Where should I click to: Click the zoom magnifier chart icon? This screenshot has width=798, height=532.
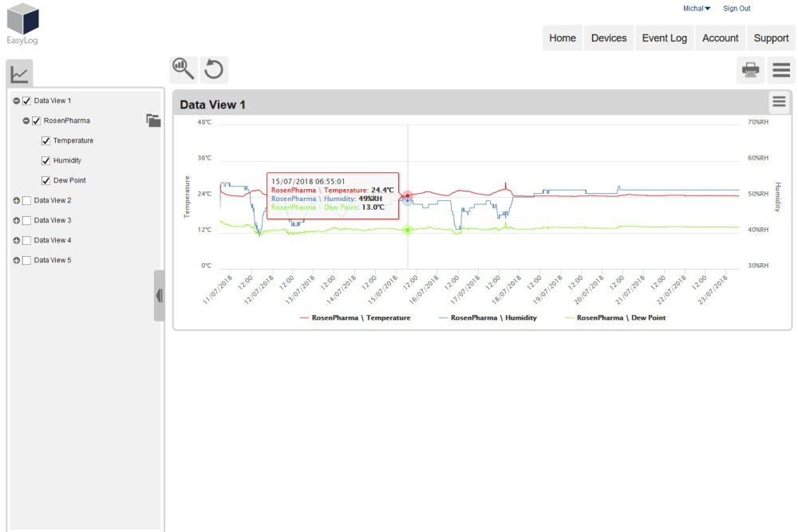[184, 69]
